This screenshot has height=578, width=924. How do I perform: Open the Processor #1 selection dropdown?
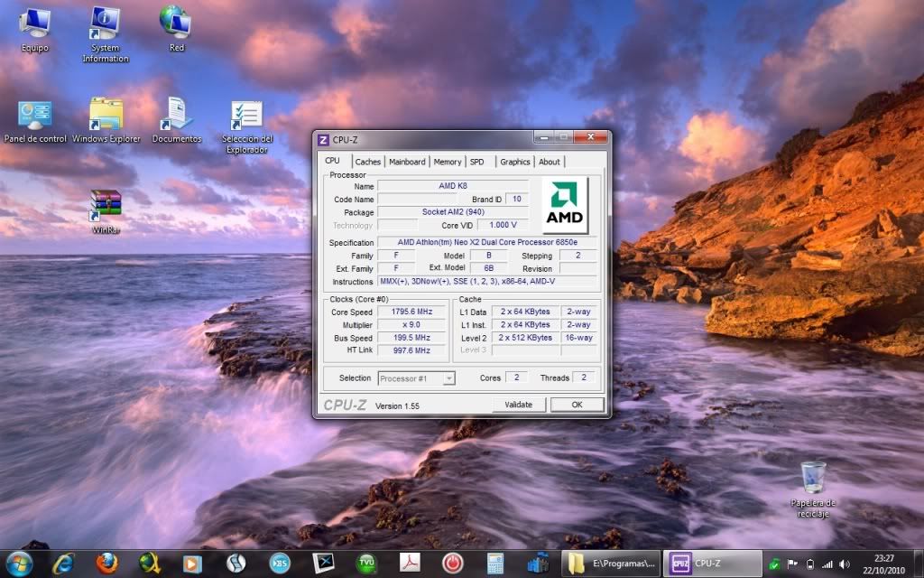coord(416,378)
